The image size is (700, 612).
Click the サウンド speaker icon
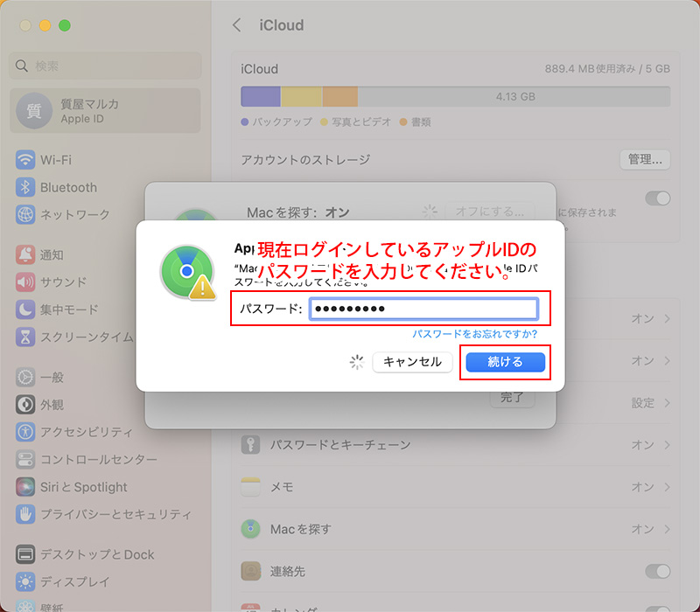point(25,282)
